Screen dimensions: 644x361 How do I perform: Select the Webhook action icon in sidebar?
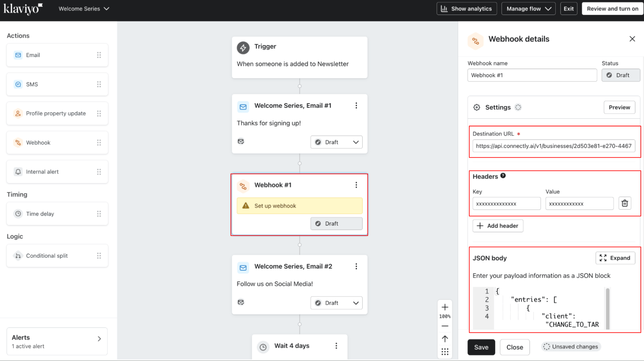18,143
